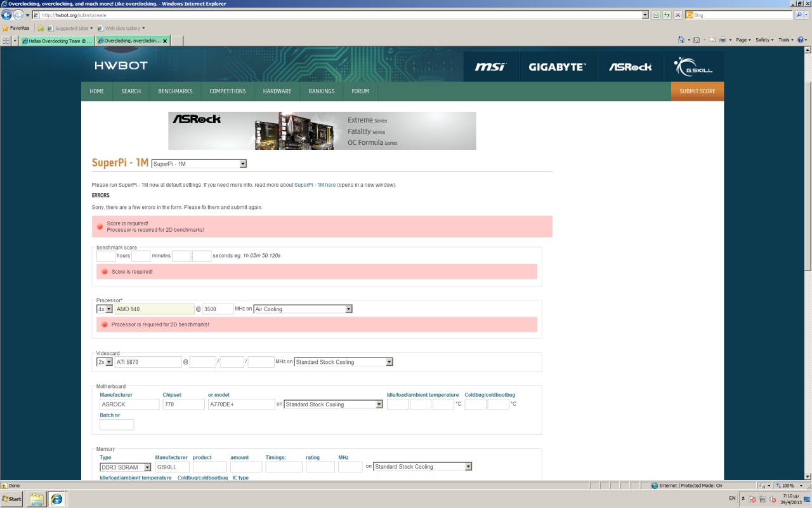Open the Suggested Sites favorites link
This screenshot has width=812, height=508.
tap(70, 28)
